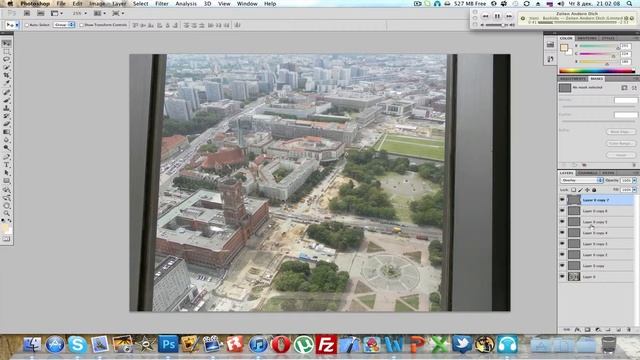Add a layer mask from Layers panel footer
640x360 pixels.
[587, 329]
